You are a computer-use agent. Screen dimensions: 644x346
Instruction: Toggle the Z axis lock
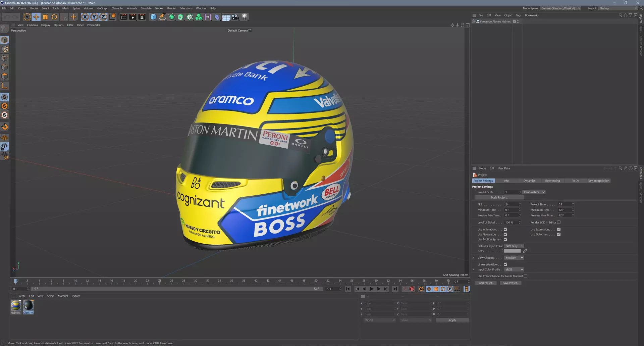(103, 17)
